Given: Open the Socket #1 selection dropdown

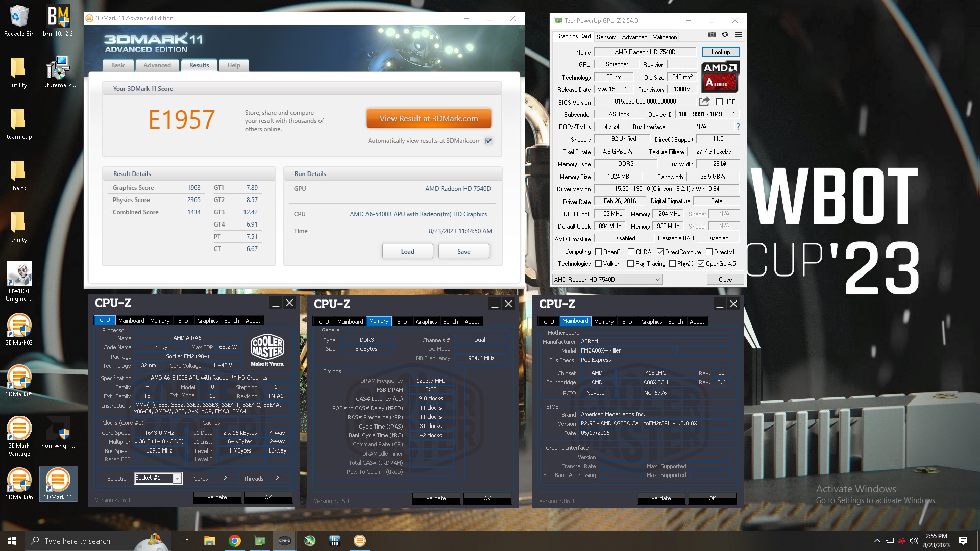Looking at the screenshot, I should pyautogui.click(x=158, y=478).
